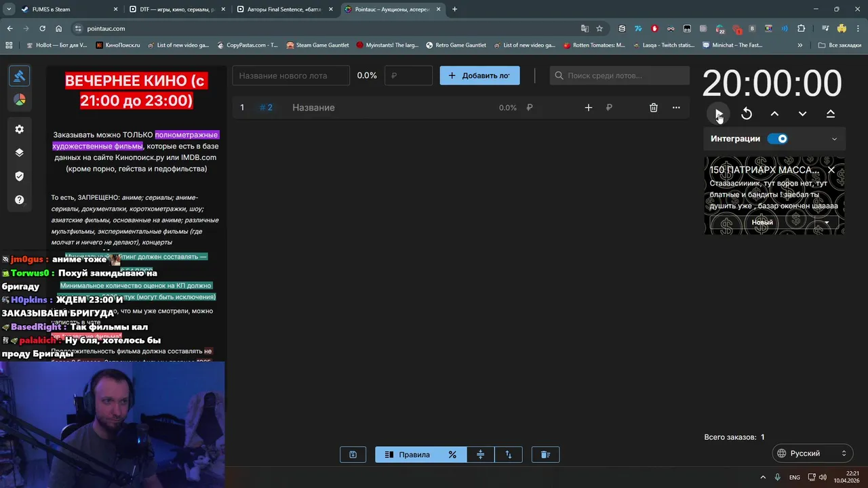Viewport: 868px width, 488px height.
Task: Open the Русский language dropdown
Action: tap(812, 453)
